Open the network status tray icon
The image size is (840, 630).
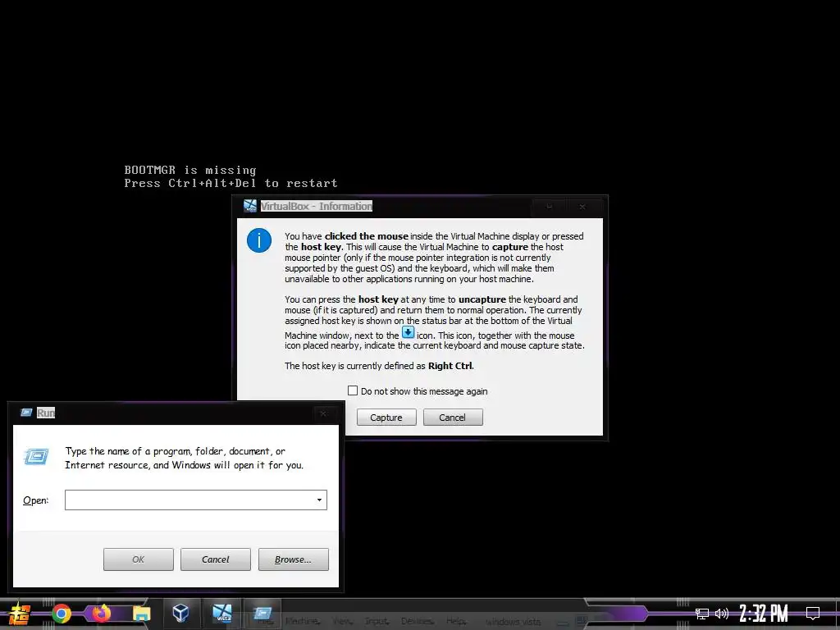[x=702, y=614]
